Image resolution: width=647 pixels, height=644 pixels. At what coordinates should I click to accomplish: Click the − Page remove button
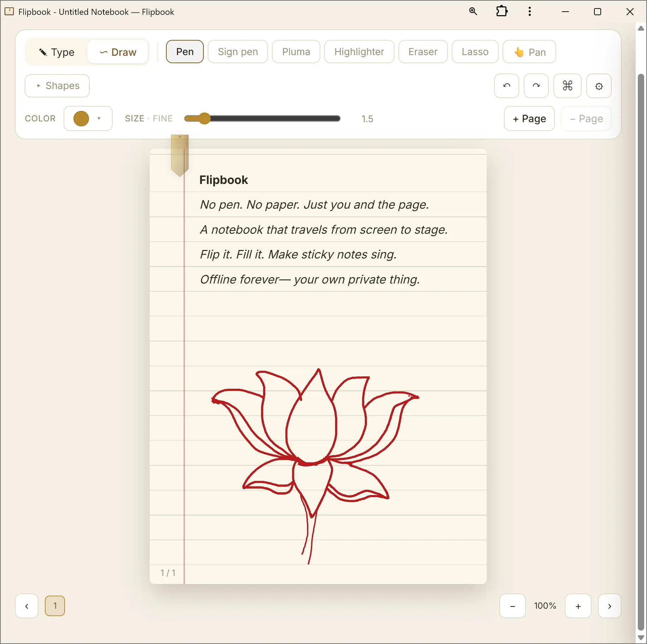pyautogui.click(x=586, y=118)
